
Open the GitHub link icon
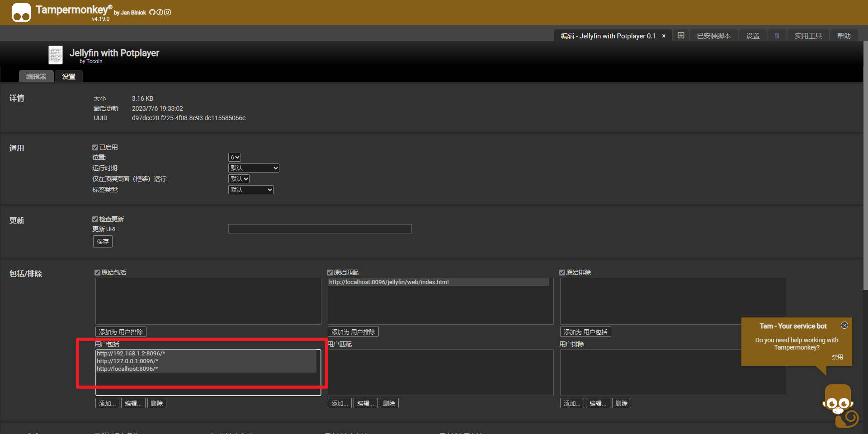152,12
